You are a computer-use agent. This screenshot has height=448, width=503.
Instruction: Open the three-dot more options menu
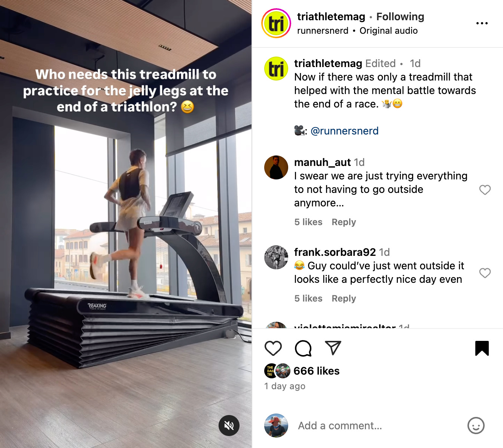pos(482,23)
